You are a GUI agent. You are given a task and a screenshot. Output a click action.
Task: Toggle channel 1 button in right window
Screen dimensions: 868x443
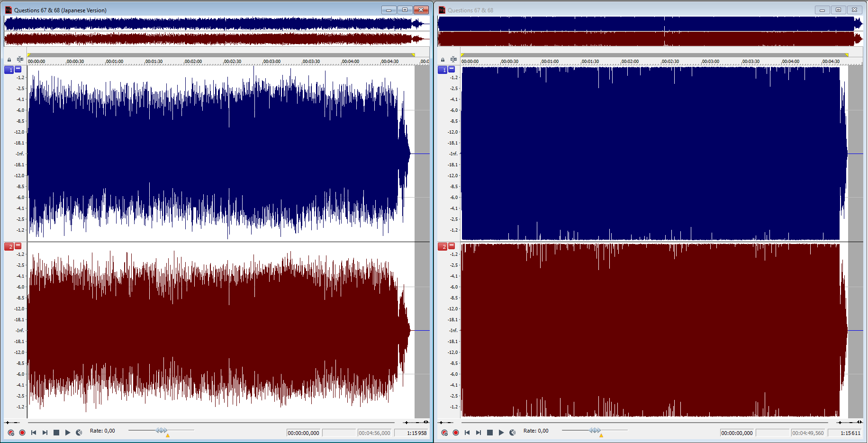443,70
